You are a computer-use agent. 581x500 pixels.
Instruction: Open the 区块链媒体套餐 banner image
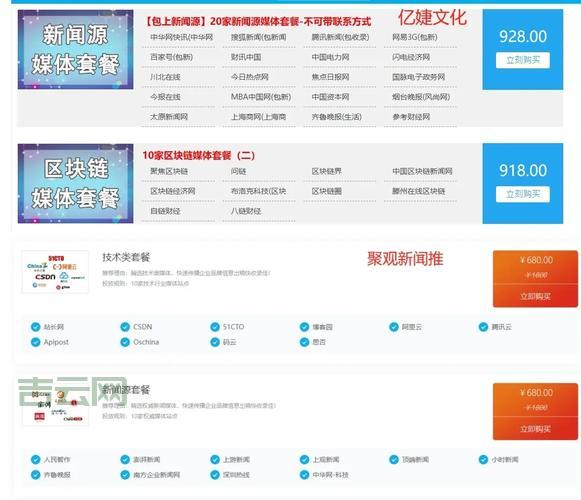[x=76, y=183]
